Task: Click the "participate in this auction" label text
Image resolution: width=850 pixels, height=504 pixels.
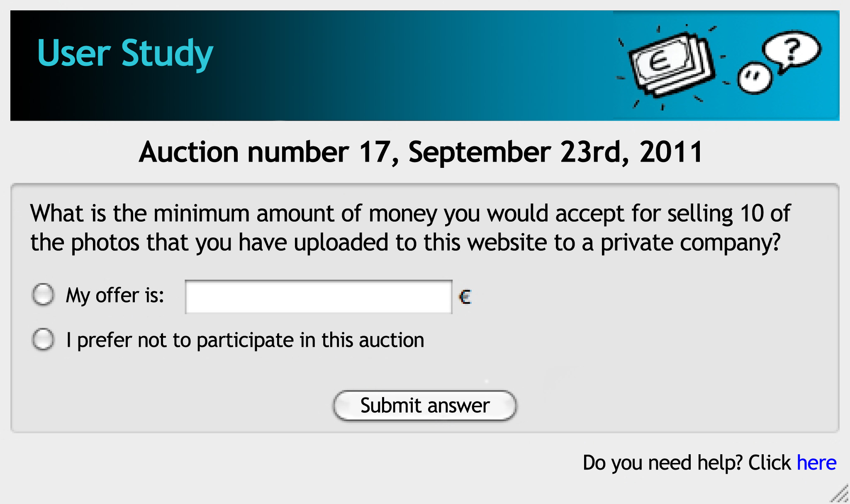Action: coord(310,340)
